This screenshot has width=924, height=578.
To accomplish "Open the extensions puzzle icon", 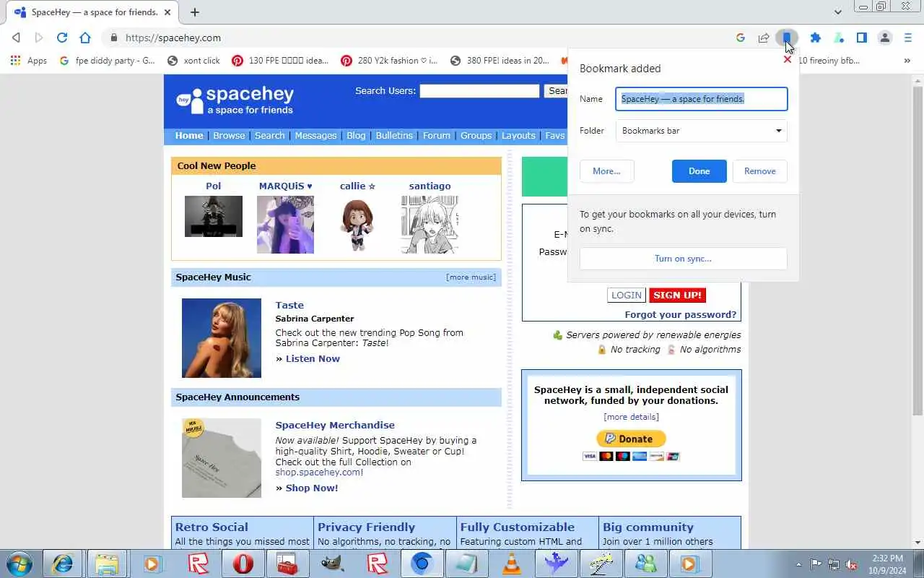I will pos(816,38).
